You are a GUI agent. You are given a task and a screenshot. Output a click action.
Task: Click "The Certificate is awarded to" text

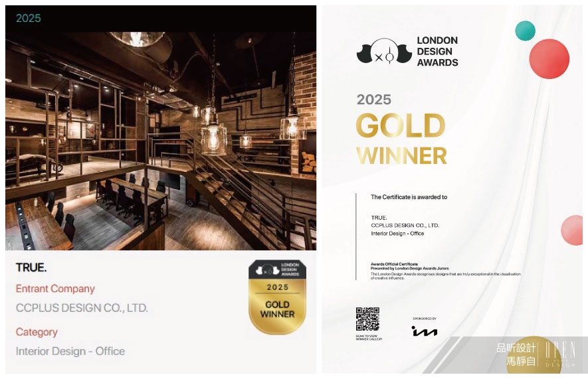[x=409, y=197]
